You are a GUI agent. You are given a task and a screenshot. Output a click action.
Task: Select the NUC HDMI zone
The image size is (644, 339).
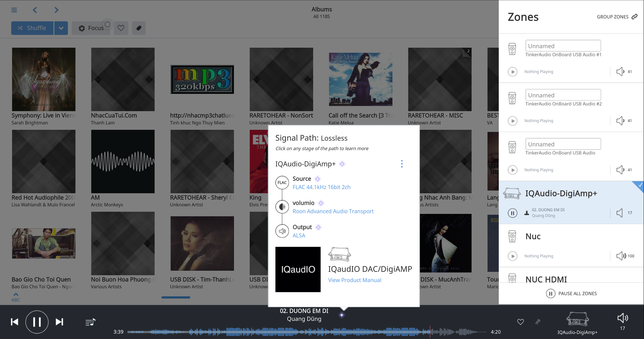(x=571, y=275)
